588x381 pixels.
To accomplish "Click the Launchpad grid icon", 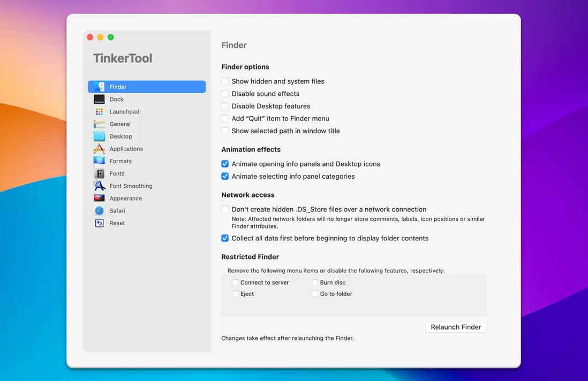I will click(x=100, y=111).
